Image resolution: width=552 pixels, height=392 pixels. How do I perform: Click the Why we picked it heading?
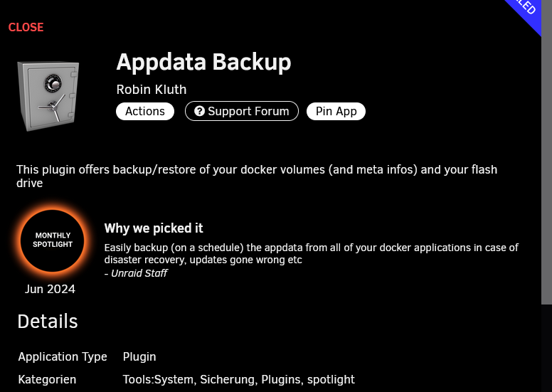(154, 228)
